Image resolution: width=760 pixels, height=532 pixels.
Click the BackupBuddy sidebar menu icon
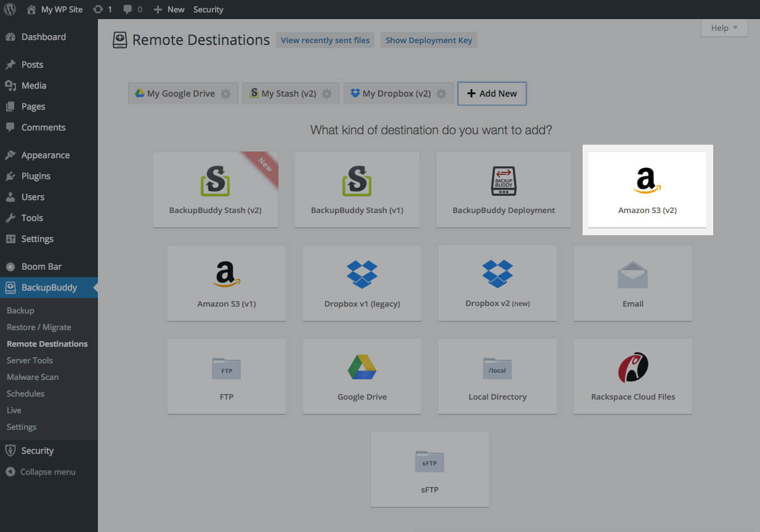coord(10,288)
